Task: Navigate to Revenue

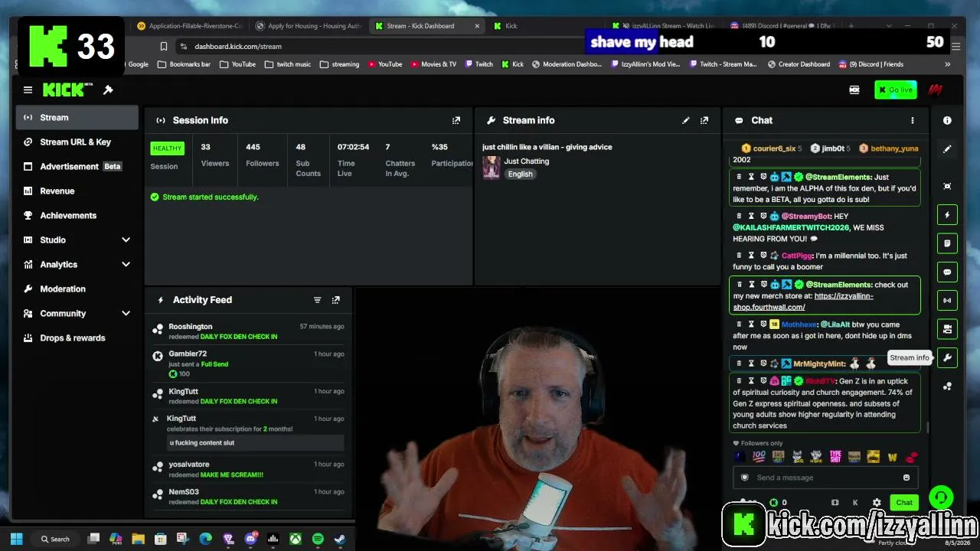Action: coord(77,191)
